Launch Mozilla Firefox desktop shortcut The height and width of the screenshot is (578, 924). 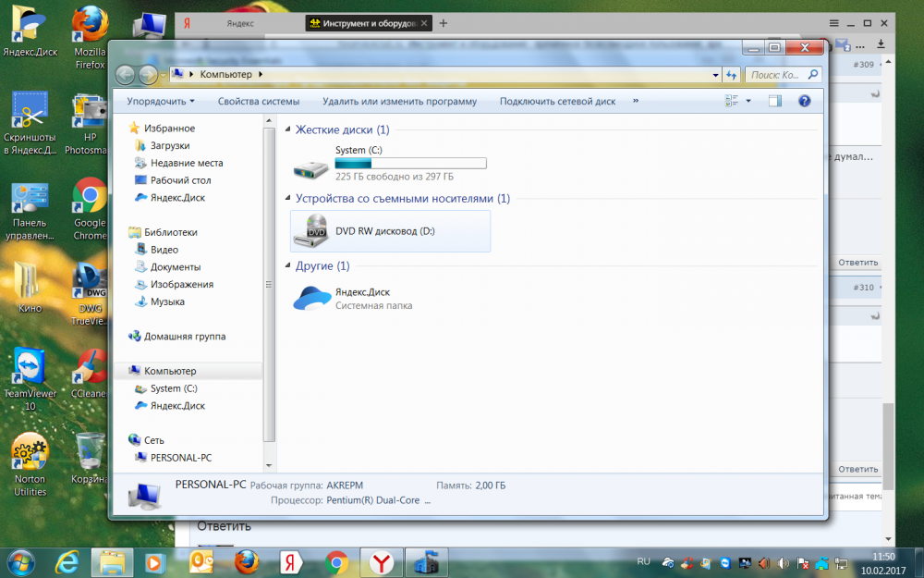click(90, 38)
